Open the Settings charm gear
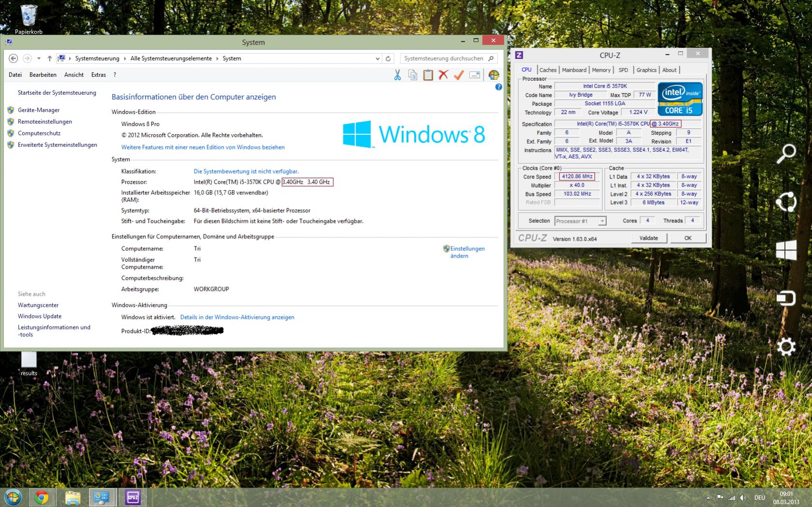Image resolution: width=812 pixels, height=507 pixels. coord(786,347)
